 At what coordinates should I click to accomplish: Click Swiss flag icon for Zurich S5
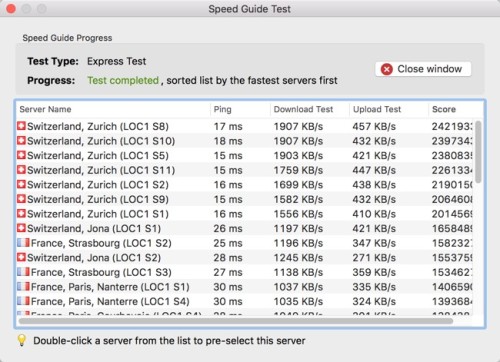(x=21, y=155)
